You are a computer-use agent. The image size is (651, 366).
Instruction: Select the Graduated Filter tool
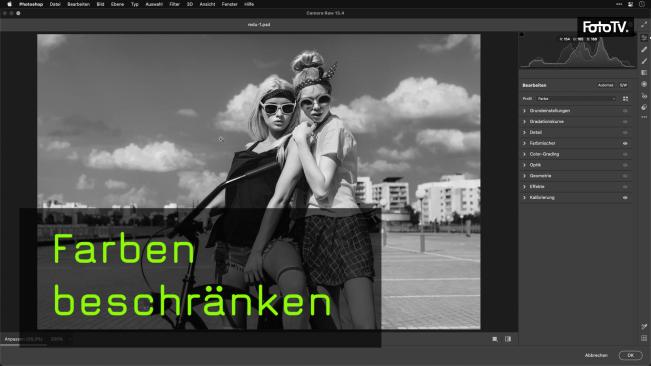coord(644,73)
